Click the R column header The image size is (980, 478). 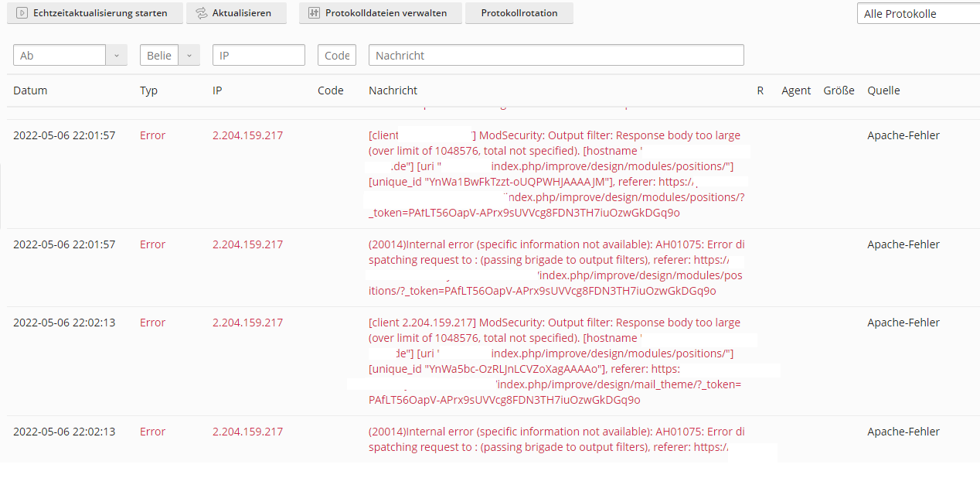(761, 90)
